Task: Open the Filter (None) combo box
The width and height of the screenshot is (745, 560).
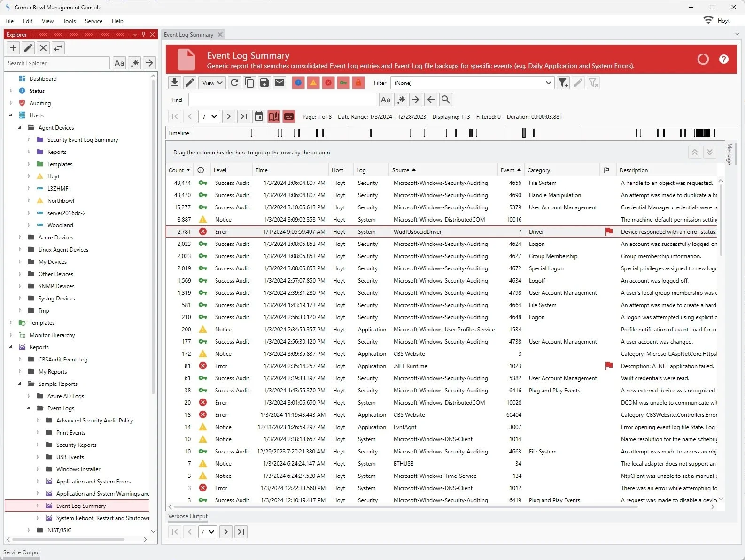Action: (473, 83)
